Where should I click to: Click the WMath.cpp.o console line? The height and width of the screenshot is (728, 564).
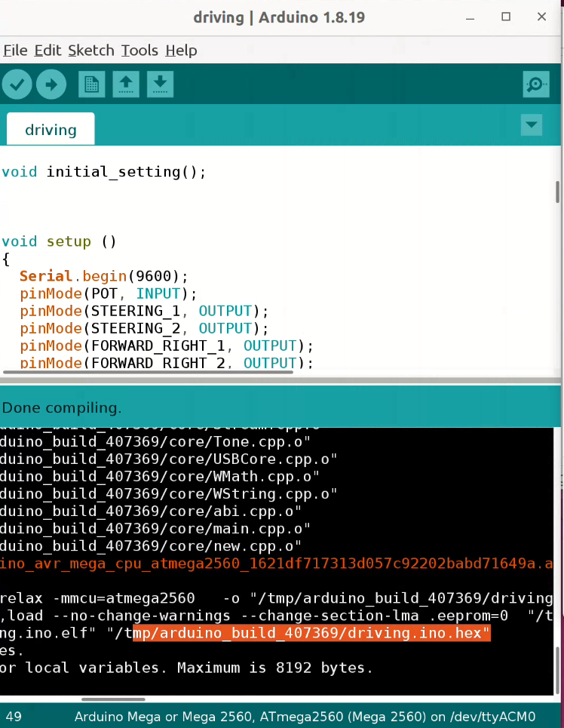point(160,476)
